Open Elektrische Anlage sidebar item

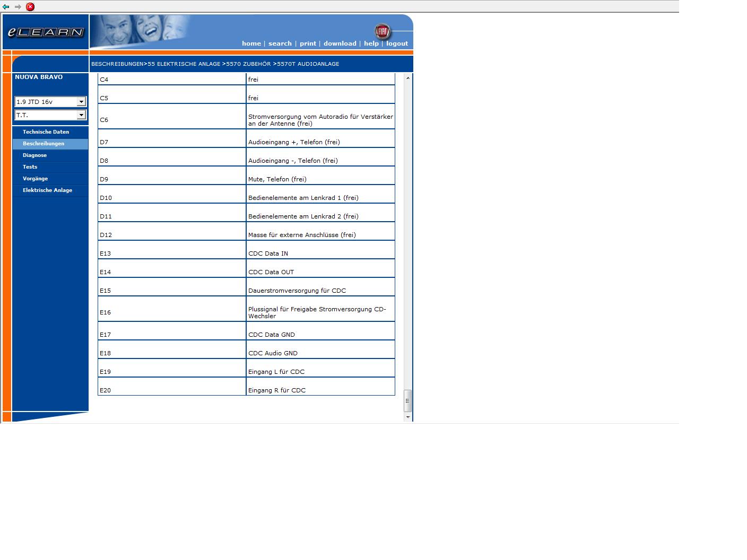pyautogui.click(x=47, y=190)
